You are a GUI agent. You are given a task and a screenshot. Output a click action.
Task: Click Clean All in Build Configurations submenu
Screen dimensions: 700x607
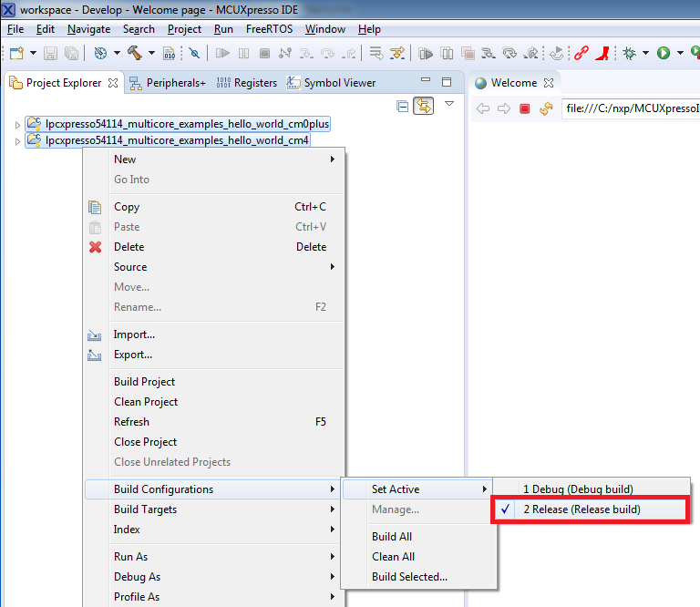[393, 557]
